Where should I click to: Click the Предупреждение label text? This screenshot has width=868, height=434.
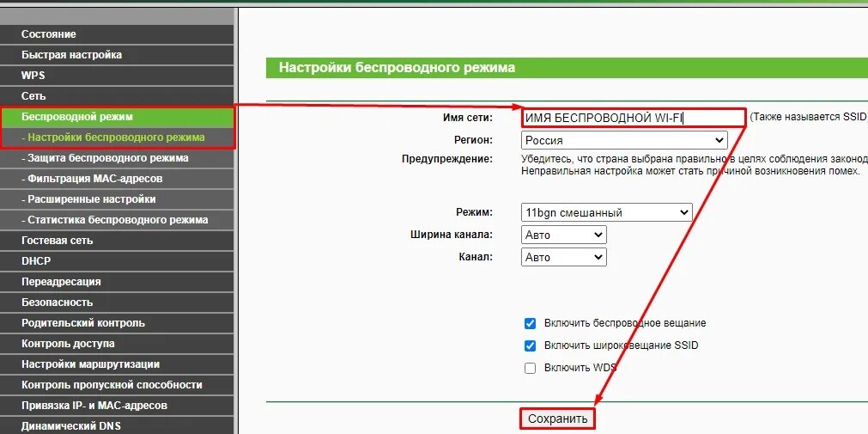pos(446,159)
